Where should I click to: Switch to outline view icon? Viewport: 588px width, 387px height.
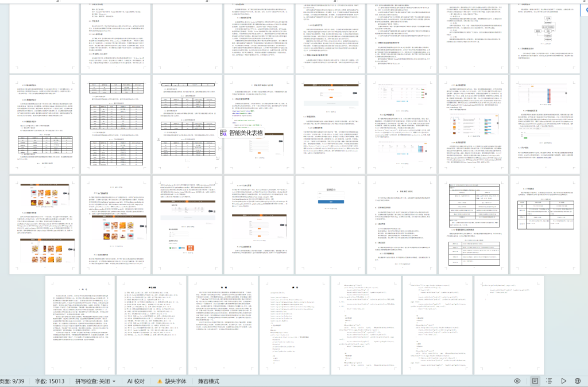click(x=549, y=381)
